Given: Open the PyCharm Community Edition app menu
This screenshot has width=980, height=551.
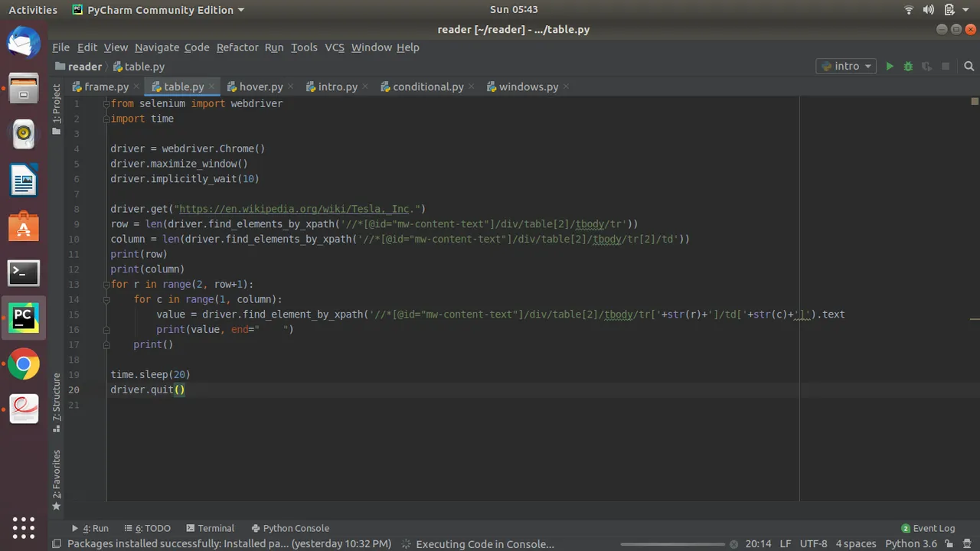Looking at the screenshot, I should (158, 10).
